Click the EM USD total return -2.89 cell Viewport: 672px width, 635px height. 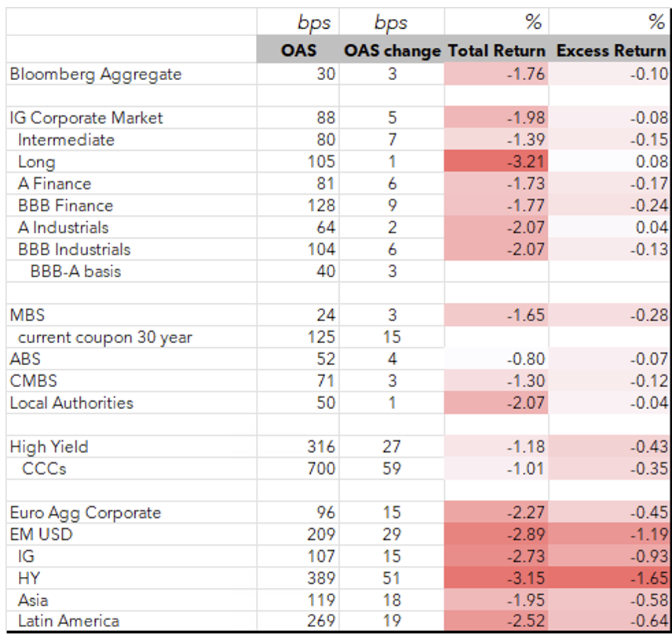(x=496, y=535)
